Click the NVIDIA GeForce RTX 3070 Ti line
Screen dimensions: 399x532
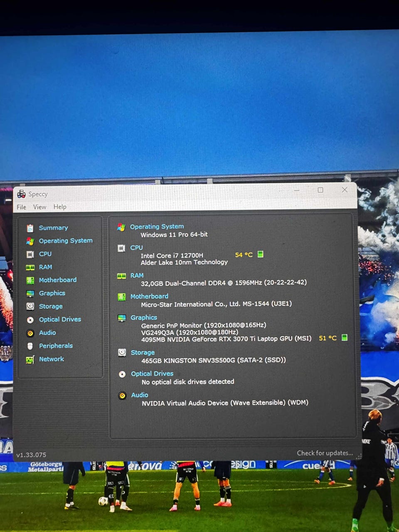(227, 339)
